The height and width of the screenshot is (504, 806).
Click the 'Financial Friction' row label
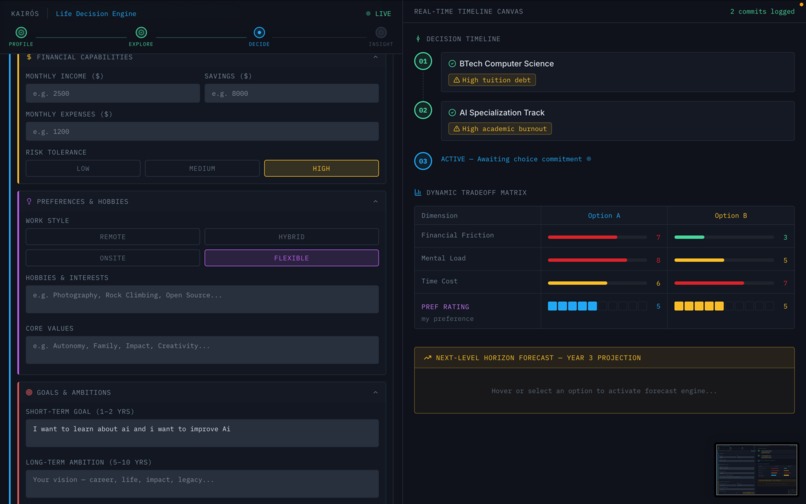point(457,235)
